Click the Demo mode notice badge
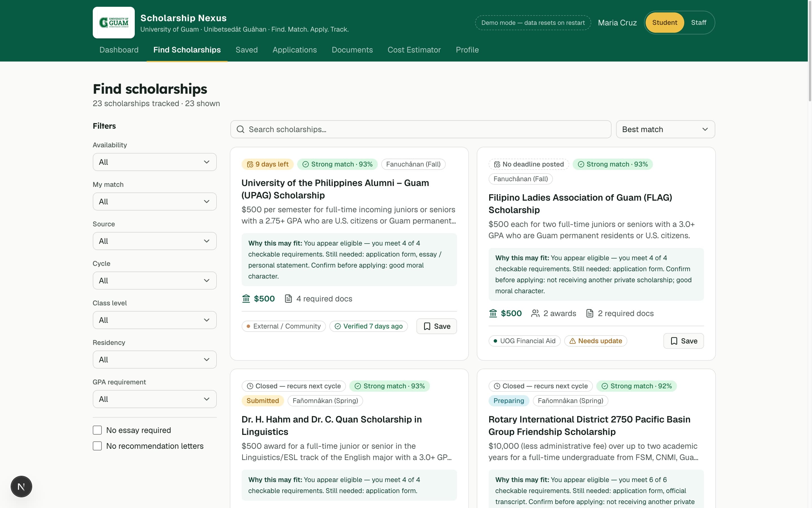 tap(533, 23)
